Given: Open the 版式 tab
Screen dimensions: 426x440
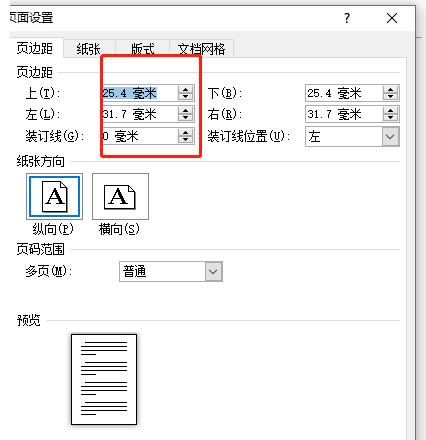Looking at the screenshot, I should click(143, 49).
